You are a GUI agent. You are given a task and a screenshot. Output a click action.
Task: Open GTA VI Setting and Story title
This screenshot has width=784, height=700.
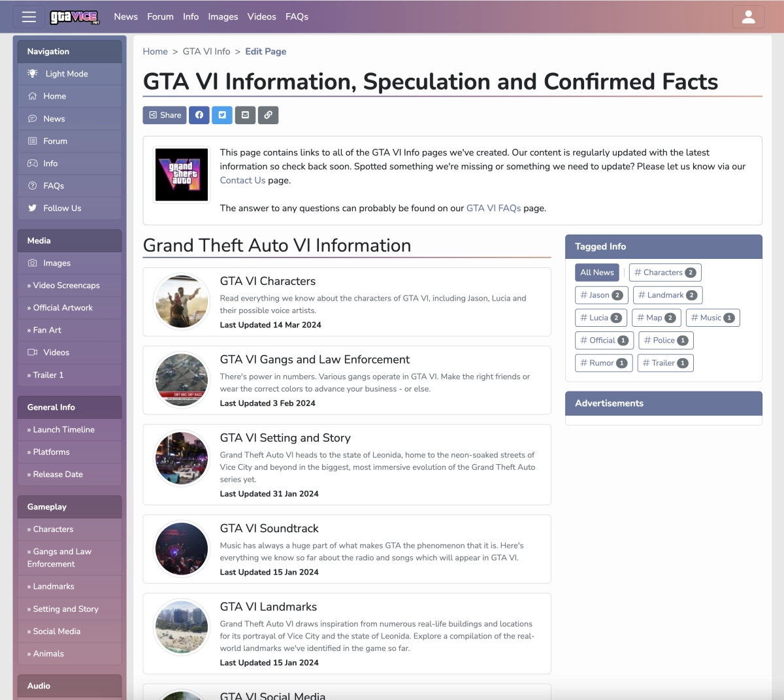(x=286, y=438)
